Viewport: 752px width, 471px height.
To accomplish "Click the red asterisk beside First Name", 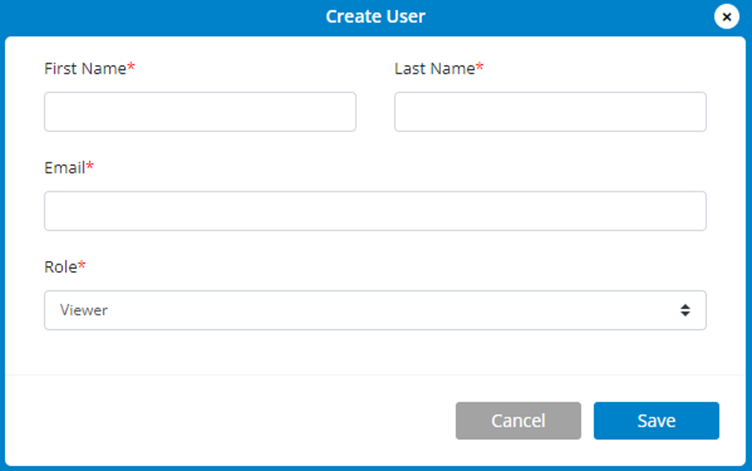I will point(131,67).
